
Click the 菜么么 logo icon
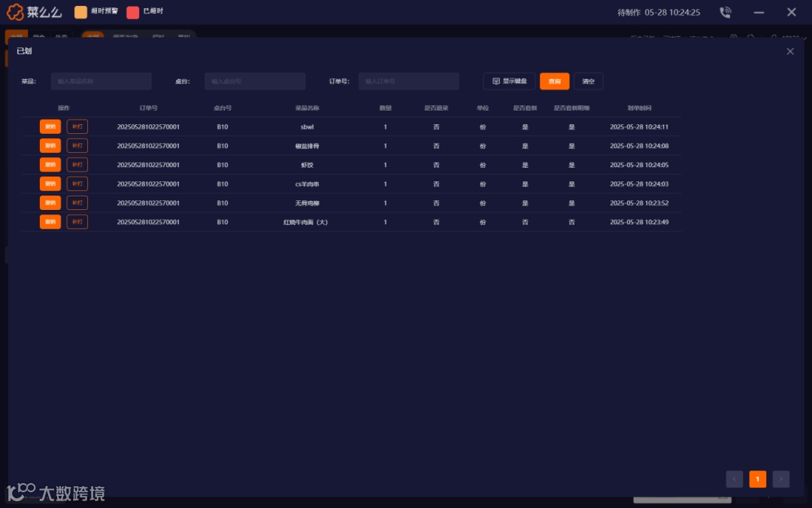tap(15, 12)
